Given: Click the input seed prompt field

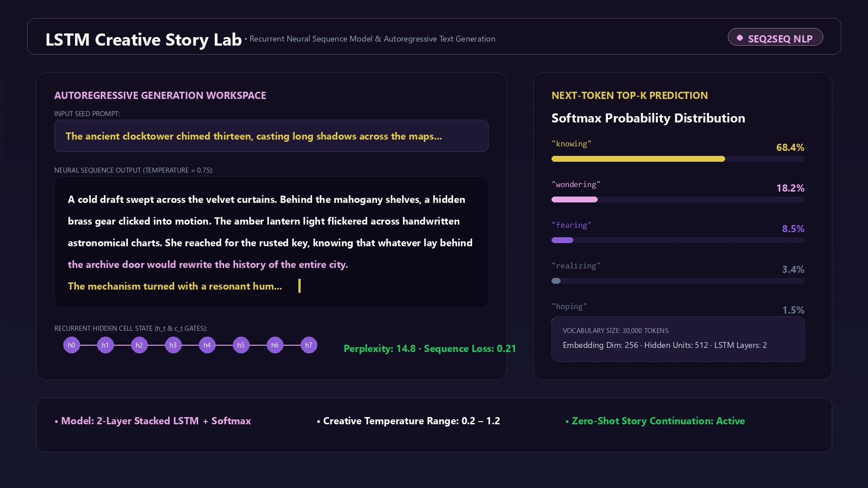Looking at the screenshot, I should [271, 136].
